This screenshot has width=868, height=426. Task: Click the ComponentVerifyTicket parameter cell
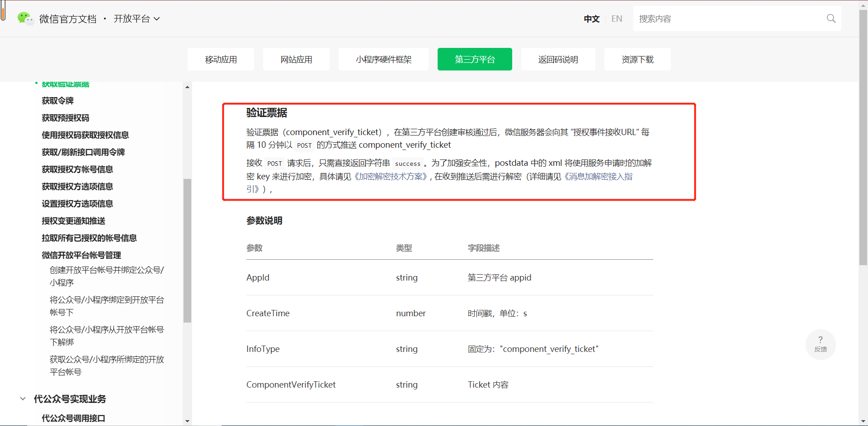point(291,384)
